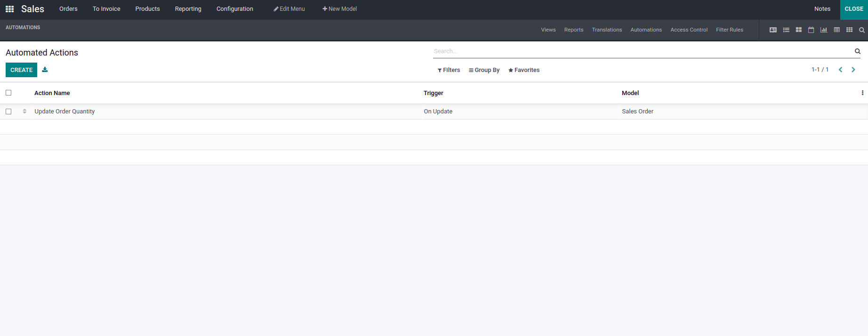Open Notes in the top bar
This screenshot has width=868, height=336.
[822, 9]
